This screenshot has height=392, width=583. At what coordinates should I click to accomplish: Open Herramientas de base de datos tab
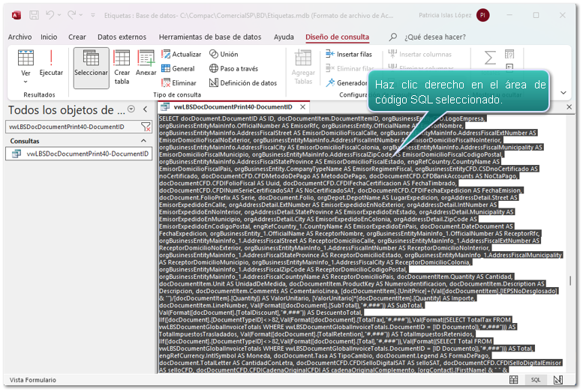[x=210, y=37]
